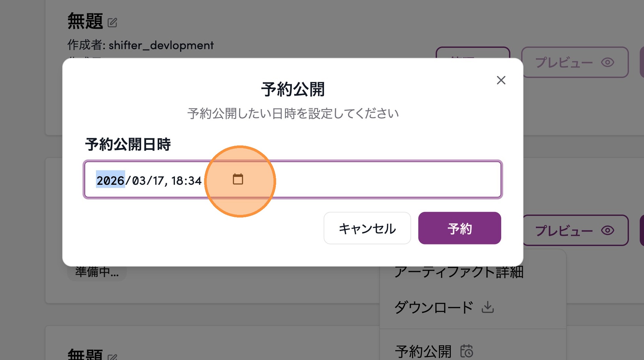Image resolution: width=644 pixels, height=360 pixels.
Task: Click the eye icon in lower プレビュー button
Action: point(607,230)
